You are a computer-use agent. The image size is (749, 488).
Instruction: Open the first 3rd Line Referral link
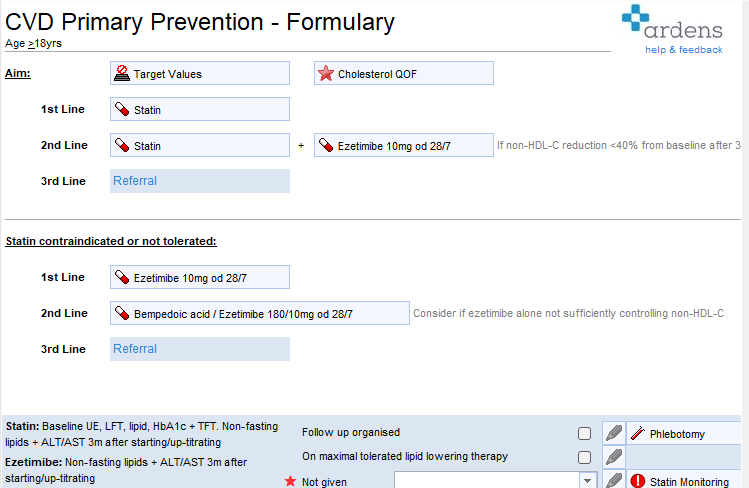point(135,181)
